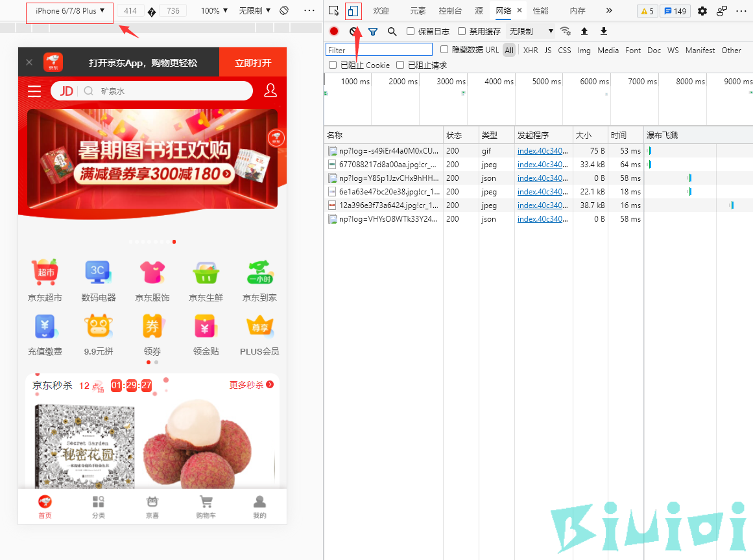Dismiss the open-app banner with X
Viewport: 753px width, 560px height.
point(29,62)
